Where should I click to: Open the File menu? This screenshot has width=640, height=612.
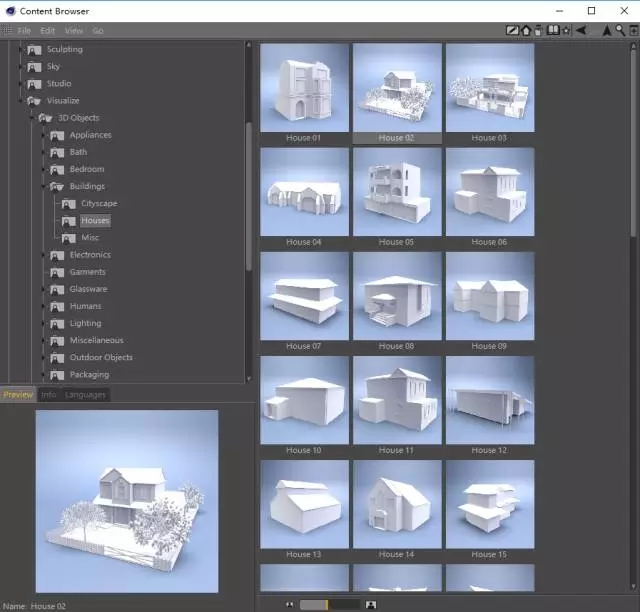tap(24, 31)
